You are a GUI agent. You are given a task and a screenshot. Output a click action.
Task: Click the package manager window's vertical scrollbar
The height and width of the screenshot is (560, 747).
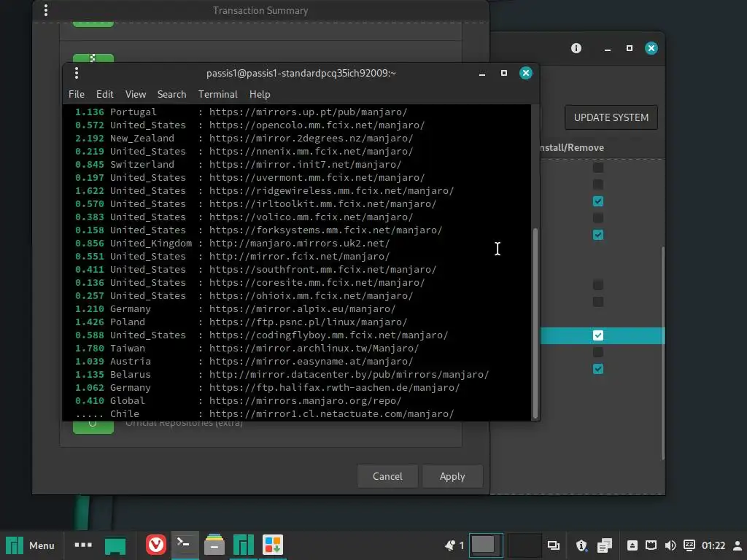pyautogui.click(x=662, y=353)
